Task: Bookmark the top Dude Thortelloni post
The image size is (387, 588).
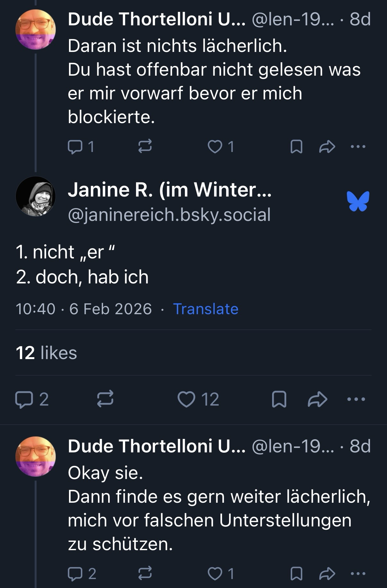Action: pos(296,147)
